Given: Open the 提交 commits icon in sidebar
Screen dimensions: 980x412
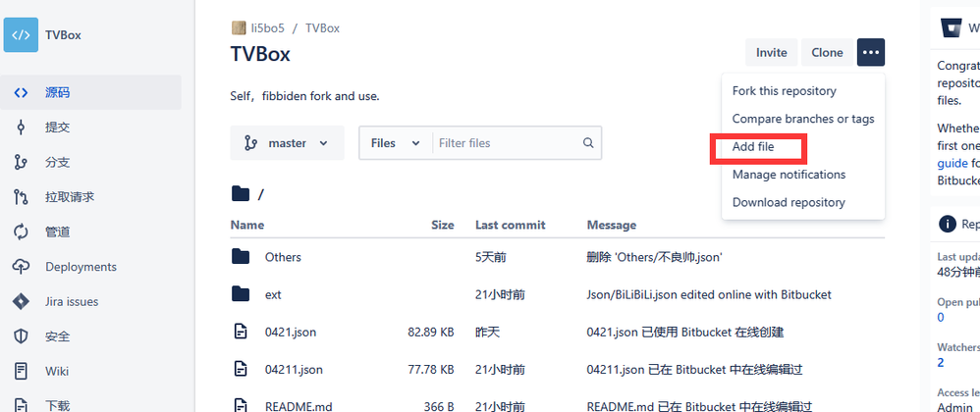Looking at the screenshot, I should pyautogui.click(x=21, y=128).
